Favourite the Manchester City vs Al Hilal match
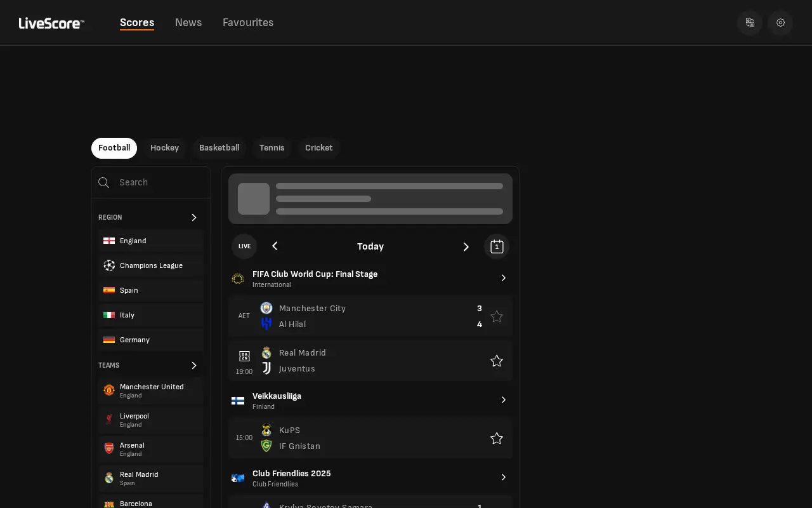This screenshot has height=508, width=812. point(497,316)
